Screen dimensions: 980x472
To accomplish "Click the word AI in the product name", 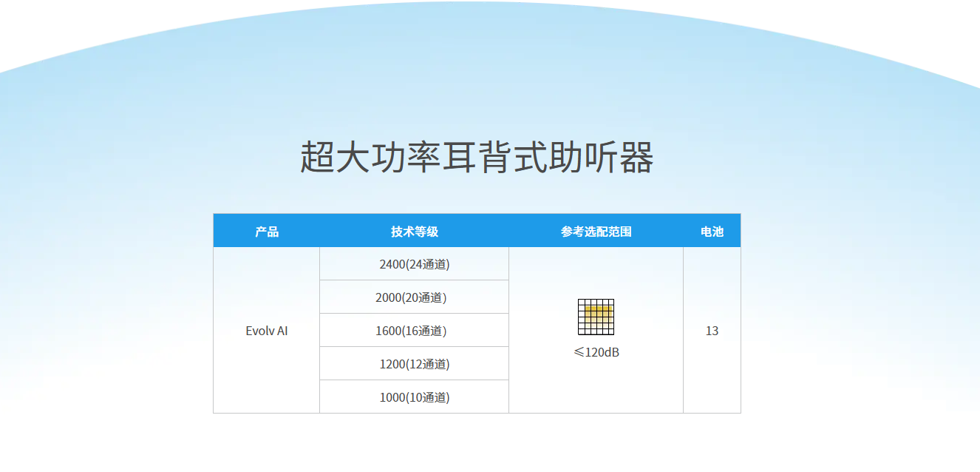I will coord(281,331).
